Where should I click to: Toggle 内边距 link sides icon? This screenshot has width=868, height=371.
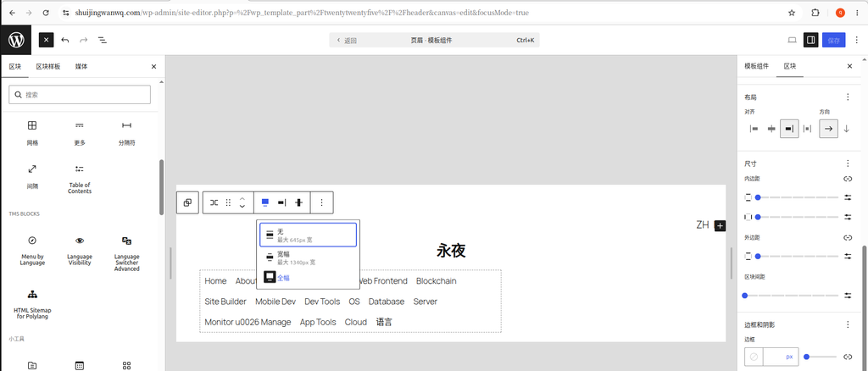pos(847,179)
